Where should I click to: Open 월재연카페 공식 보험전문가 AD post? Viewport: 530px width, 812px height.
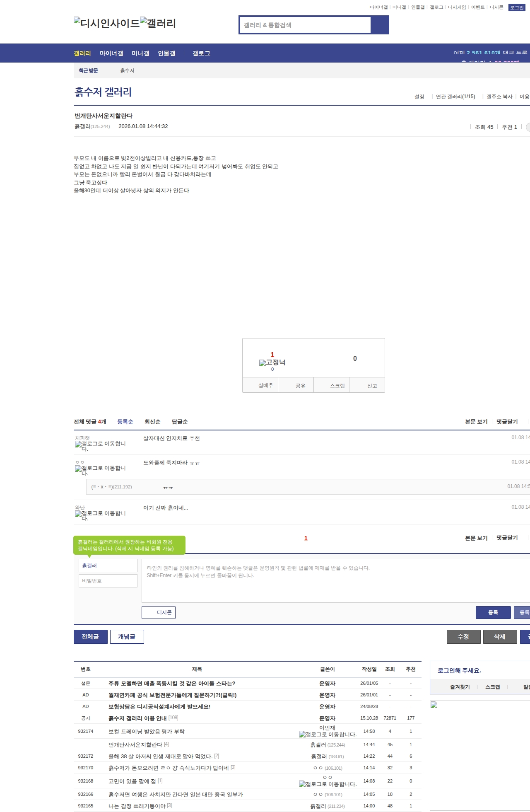[x=173, y=695]
